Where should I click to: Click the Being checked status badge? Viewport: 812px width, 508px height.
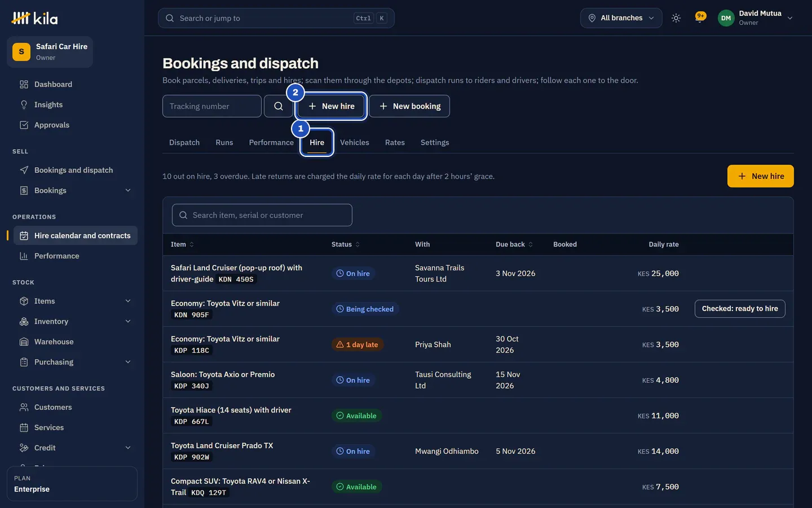point(365,309)
